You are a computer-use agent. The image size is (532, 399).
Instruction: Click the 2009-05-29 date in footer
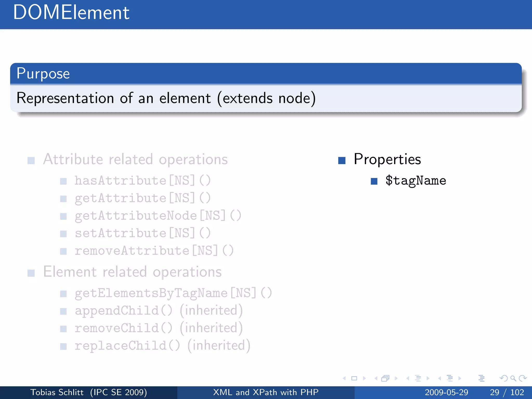[446, 392]
